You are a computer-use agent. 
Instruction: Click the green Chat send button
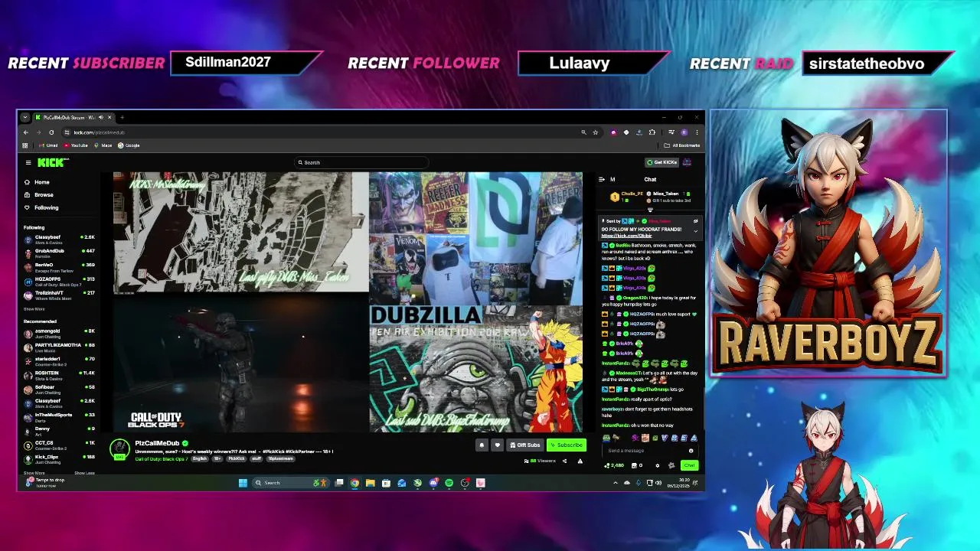tap(690, 465)
